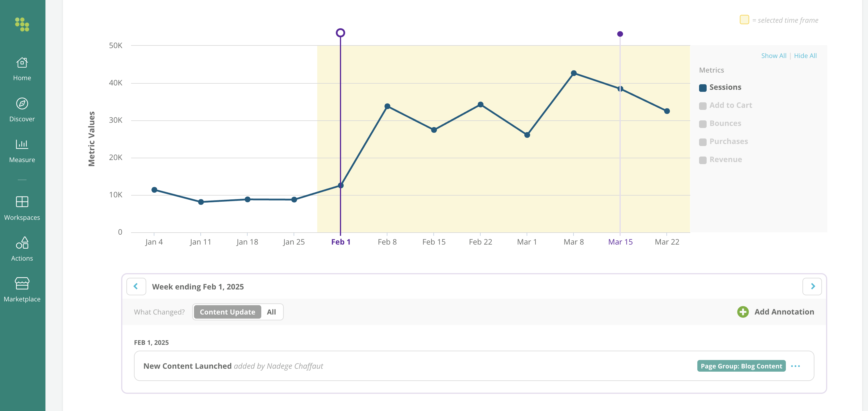
Task: Go to next week with right chevron
Action: pos(812,287)
